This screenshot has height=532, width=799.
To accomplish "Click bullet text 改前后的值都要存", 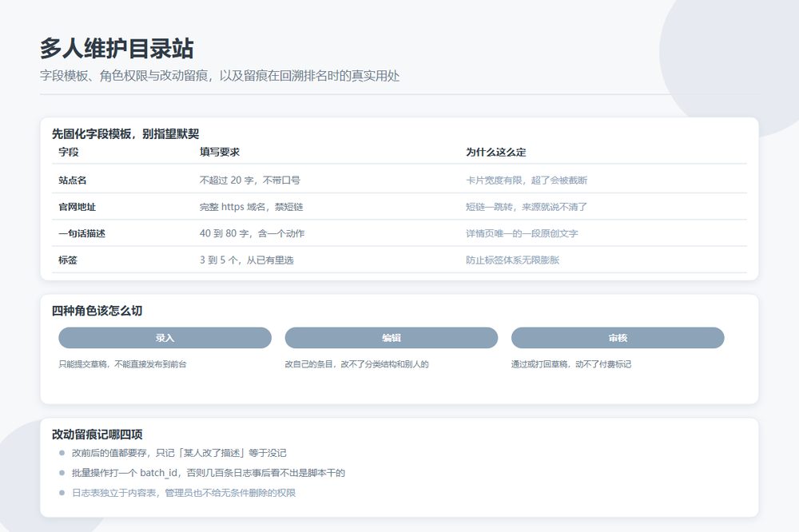I will tap(179, 453).
